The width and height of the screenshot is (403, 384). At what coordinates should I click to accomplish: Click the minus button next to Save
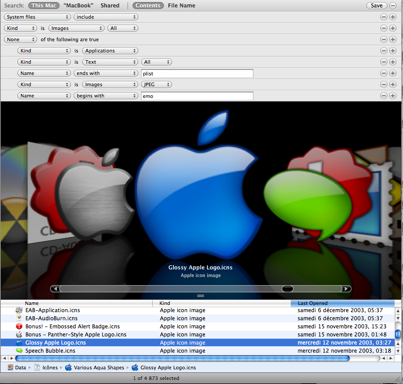(x=393, y=5)
